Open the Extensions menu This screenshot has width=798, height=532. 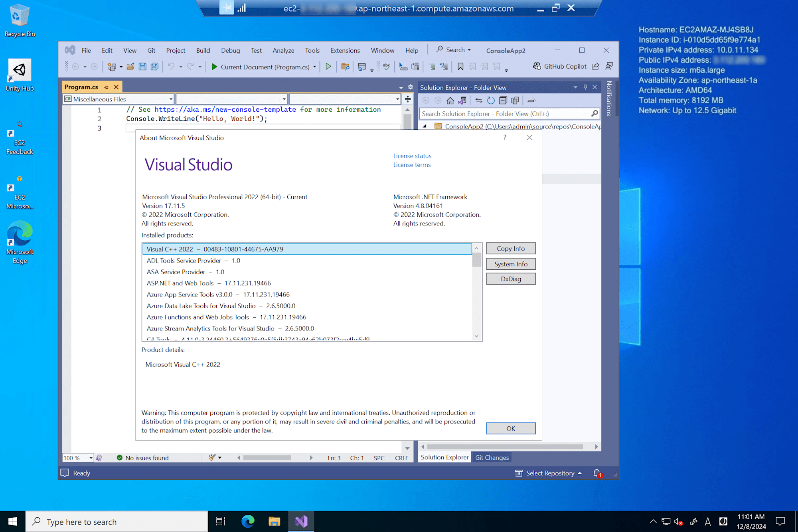pyautogui.click(x=345, y=50)
